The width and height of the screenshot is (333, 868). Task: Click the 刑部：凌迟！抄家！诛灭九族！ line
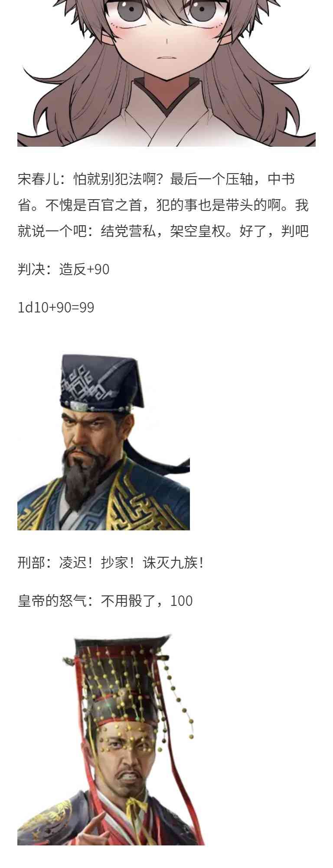click(111, 562)
